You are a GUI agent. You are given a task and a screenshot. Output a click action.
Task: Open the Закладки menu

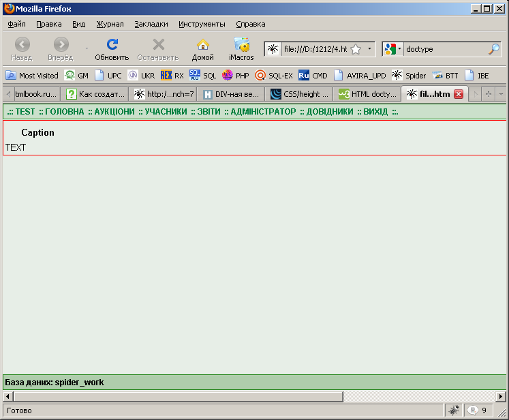tap(151, 24)
